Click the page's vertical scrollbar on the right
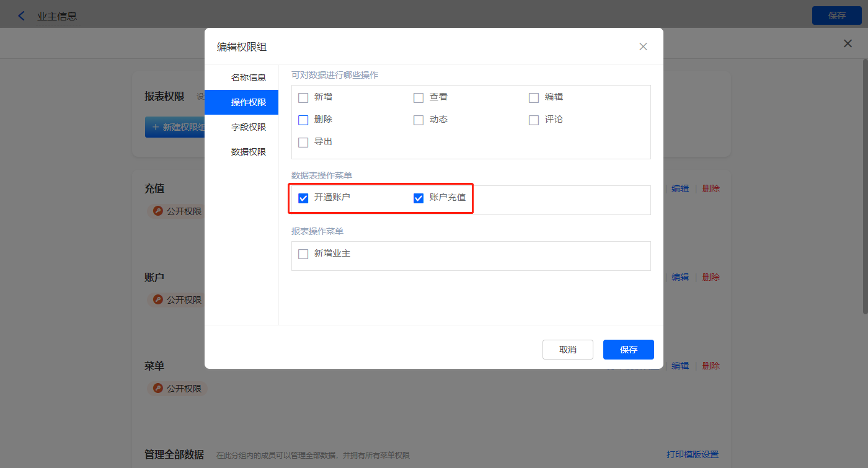868x468 pixels. click(x=864, y=186)
